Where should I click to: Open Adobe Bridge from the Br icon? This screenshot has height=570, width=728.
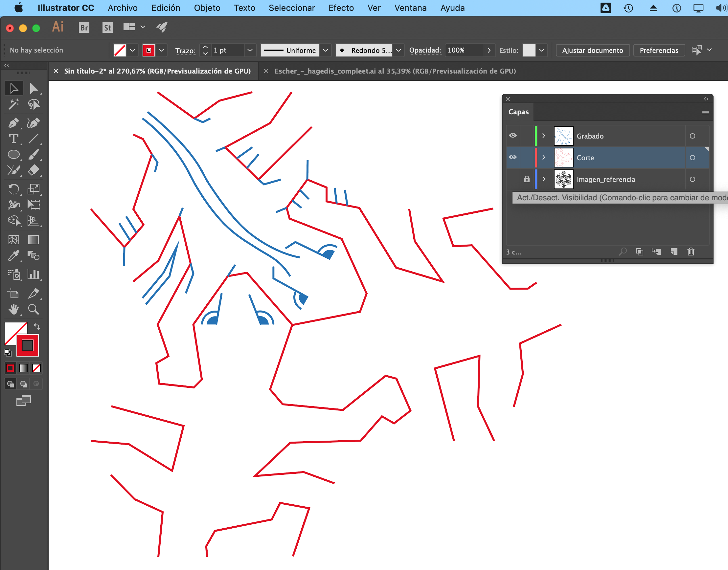point(84,27)
